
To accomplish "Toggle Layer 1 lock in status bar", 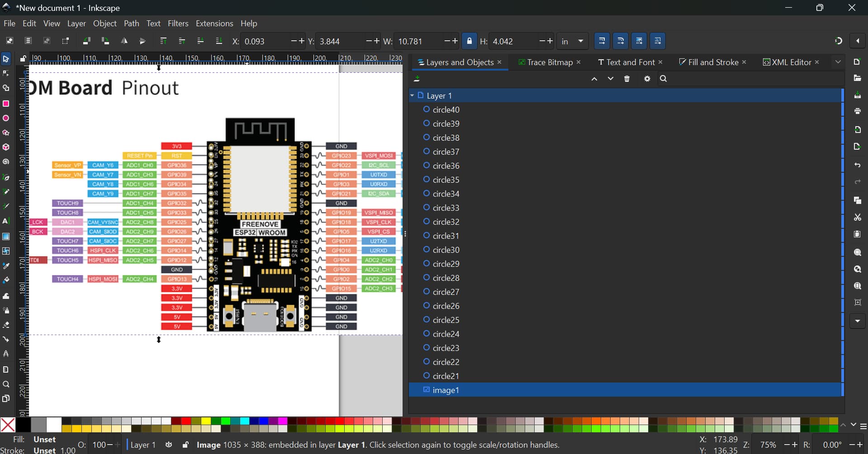I will point(185,445).
